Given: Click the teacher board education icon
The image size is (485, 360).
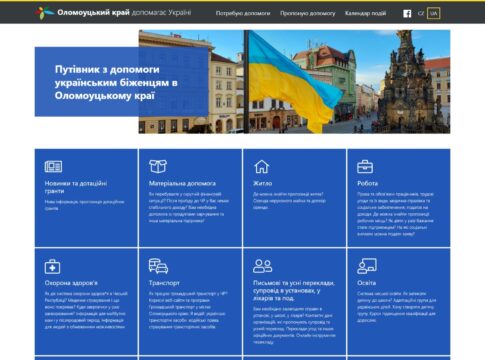Looking at the screenshot, I should pos(367,266).
